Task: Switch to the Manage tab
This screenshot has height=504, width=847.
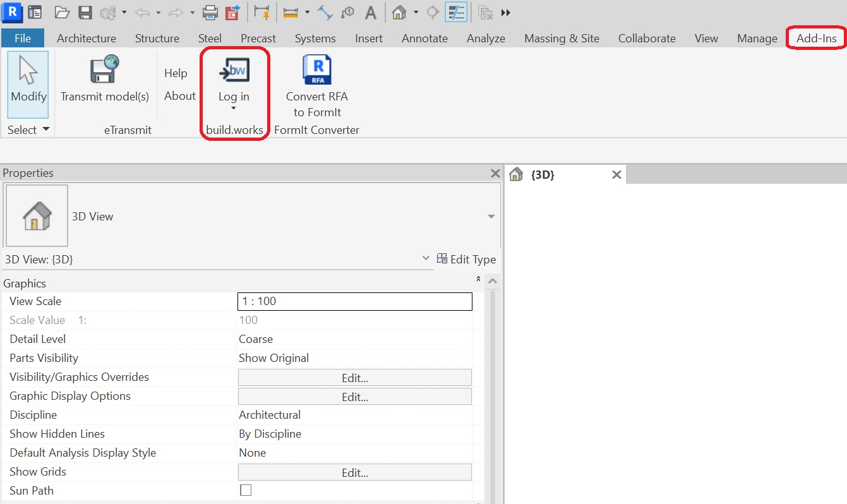Action: [757, 38]
